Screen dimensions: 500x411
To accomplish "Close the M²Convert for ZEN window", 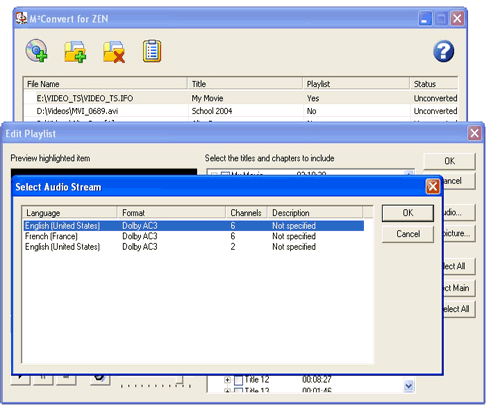I will [x=457, y=18].
